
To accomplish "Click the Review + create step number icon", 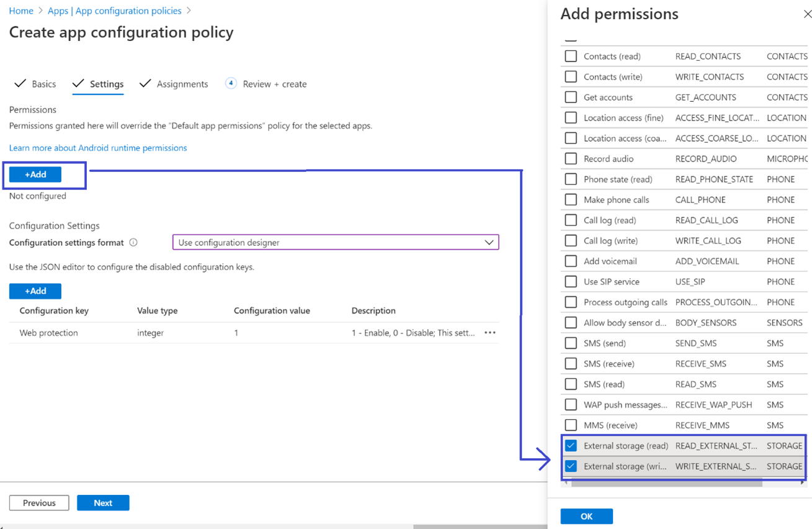I will click(x=231, y=83).
